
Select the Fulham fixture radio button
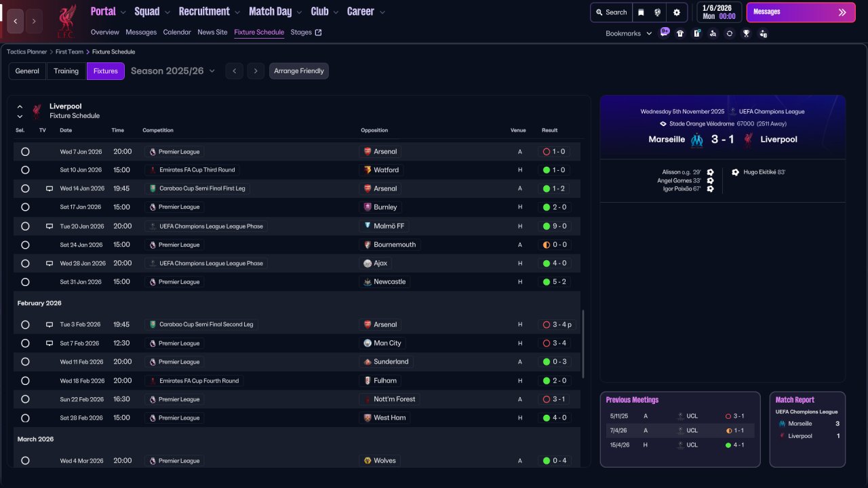point(25,381)
